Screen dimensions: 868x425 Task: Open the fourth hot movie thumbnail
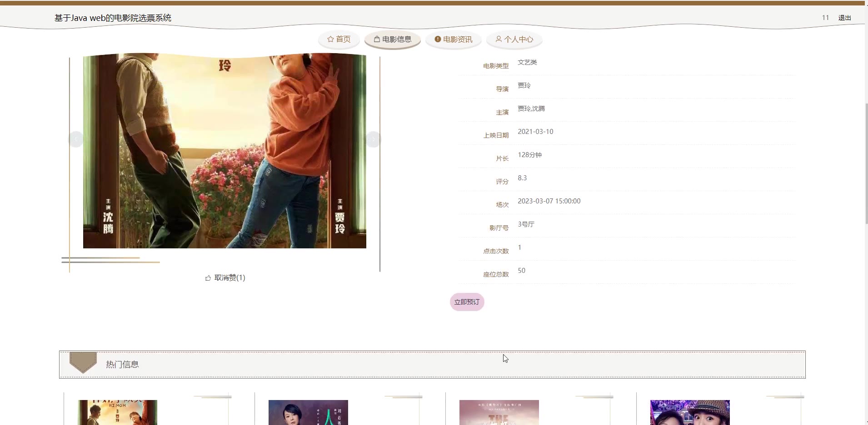tap(690, 412)
